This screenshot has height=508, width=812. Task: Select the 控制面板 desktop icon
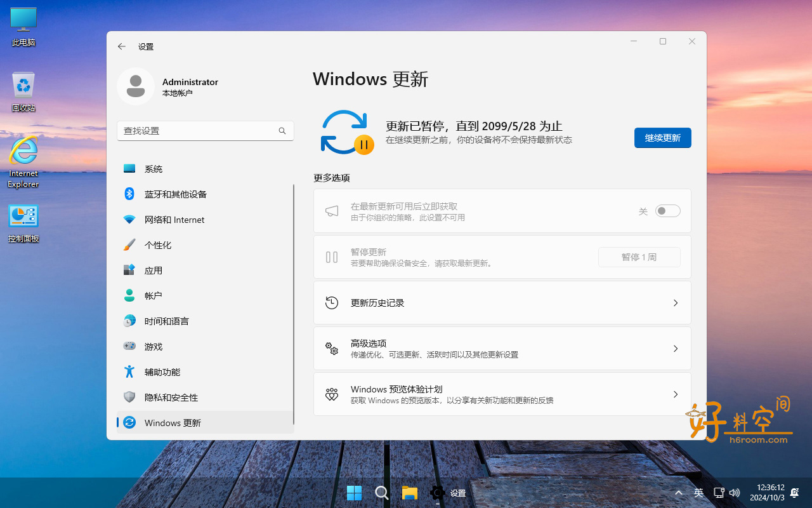tap(23, 224)
